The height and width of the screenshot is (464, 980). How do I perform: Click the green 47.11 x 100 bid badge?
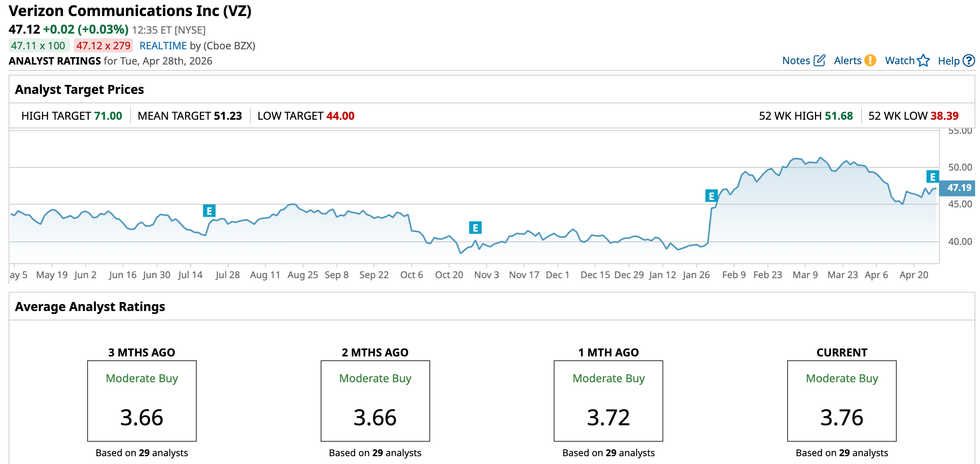point(38,46)
